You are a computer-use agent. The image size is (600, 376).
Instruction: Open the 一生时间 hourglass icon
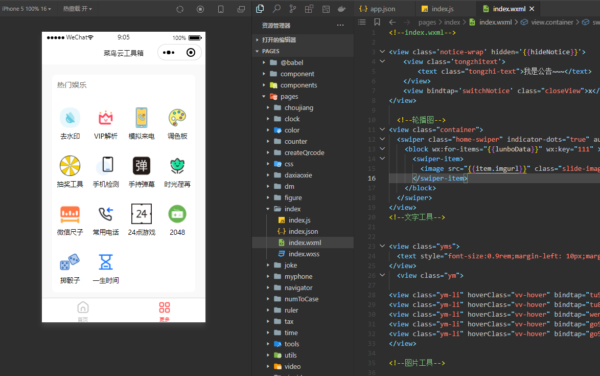pos(106,262)
